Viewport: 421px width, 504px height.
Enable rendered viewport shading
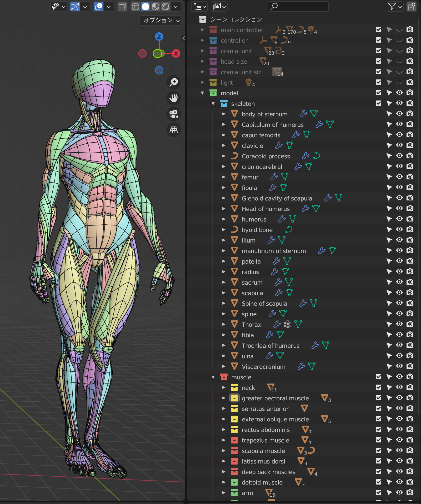point(165,7)
